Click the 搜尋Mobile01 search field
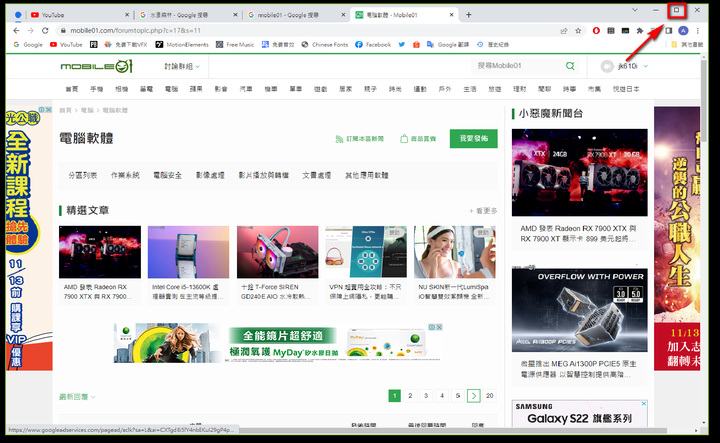Viewport: 720px width, 443px height. coord(518,66)
